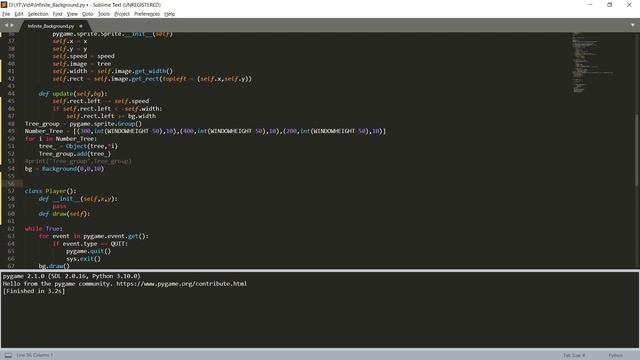Click the 'bg = Background(0,0,10)' line

[x=64, y=169]
